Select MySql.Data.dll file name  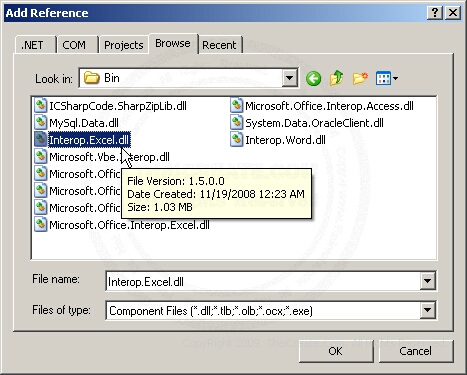click(84, 123)
